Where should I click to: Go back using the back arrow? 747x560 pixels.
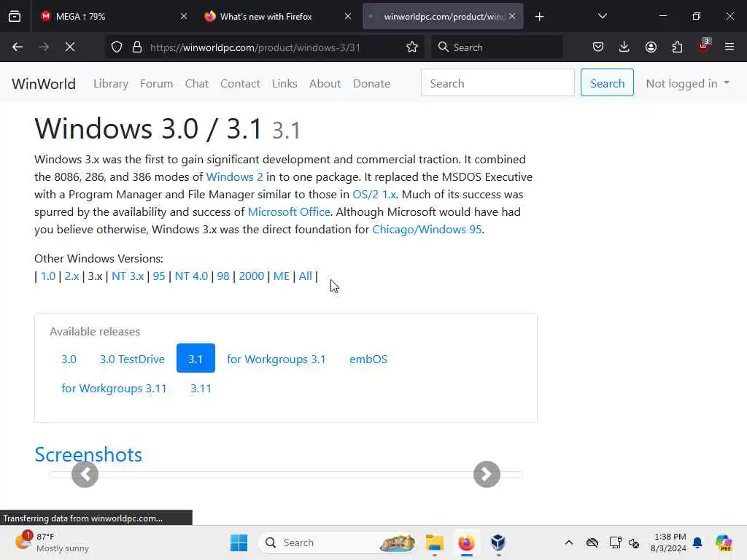click(x=18, y=47)
